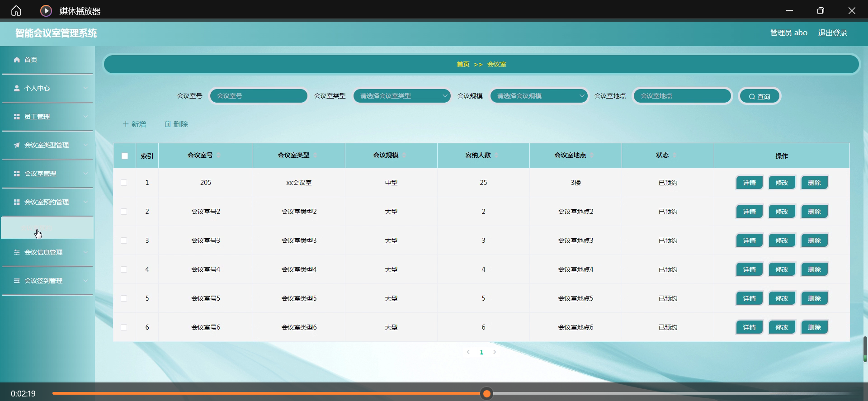Screen dimensions: 868x401
Task: Select the checkbox for 会议室号2 row
Action: [124, 212]
